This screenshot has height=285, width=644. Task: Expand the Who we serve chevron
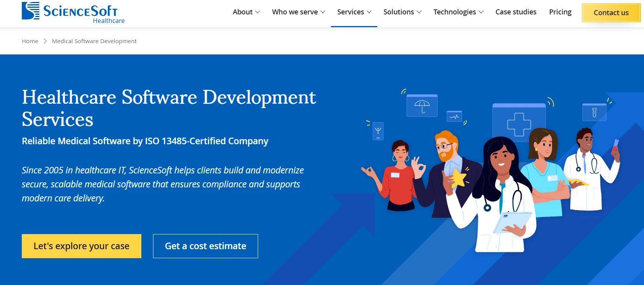coord(323,12)
